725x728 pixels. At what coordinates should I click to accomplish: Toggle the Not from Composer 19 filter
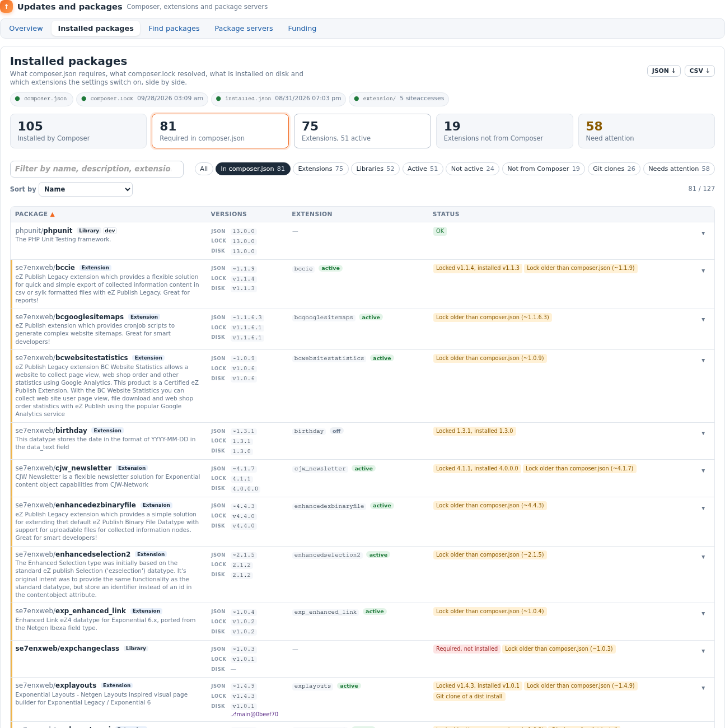pyautogui.click(x=544, y=169)
